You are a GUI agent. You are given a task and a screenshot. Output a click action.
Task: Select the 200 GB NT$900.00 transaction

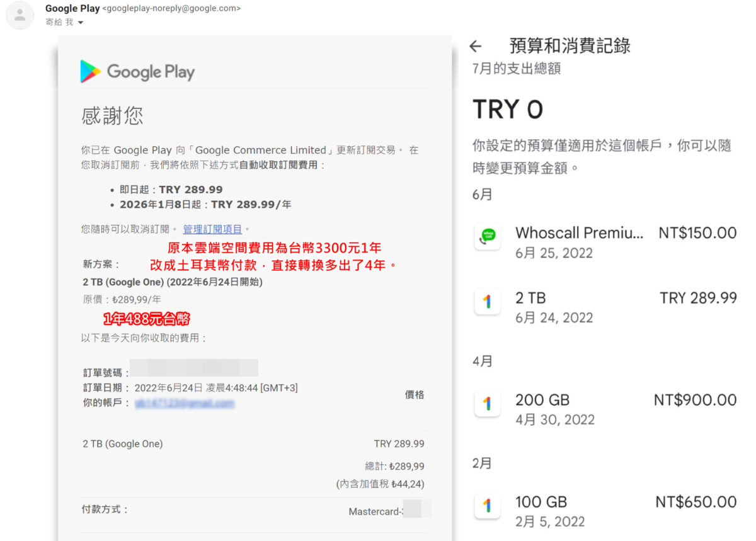click(598, 406)
